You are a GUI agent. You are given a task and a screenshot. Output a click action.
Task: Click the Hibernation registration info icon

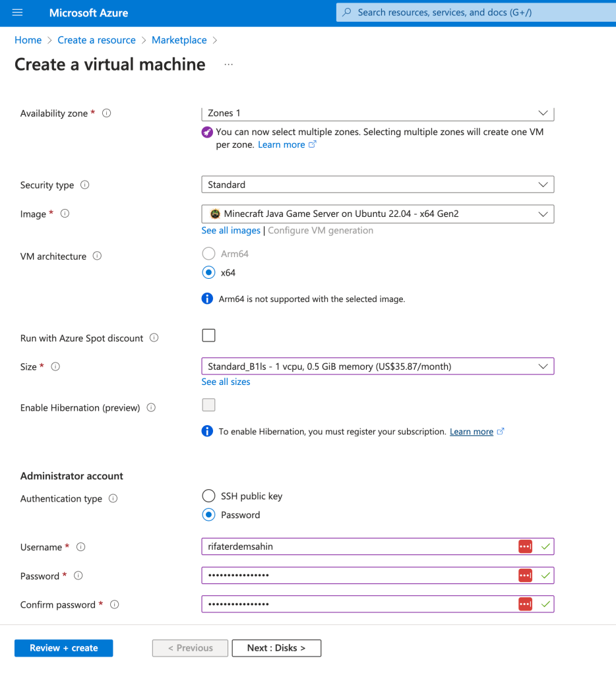coord(207,431)
